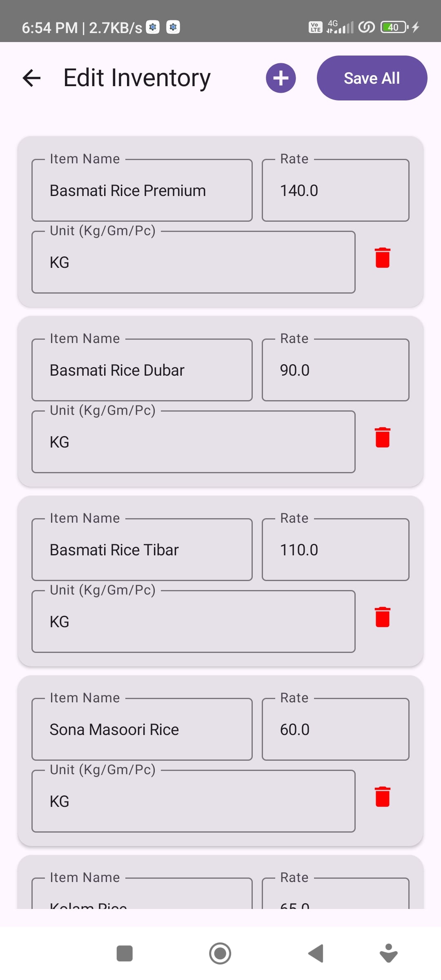Image resolution: width=441 pixels, height=980 pixels.
Task: Select the 60.0 rate field
Action: pyautogui.click(x=335, y=730)
